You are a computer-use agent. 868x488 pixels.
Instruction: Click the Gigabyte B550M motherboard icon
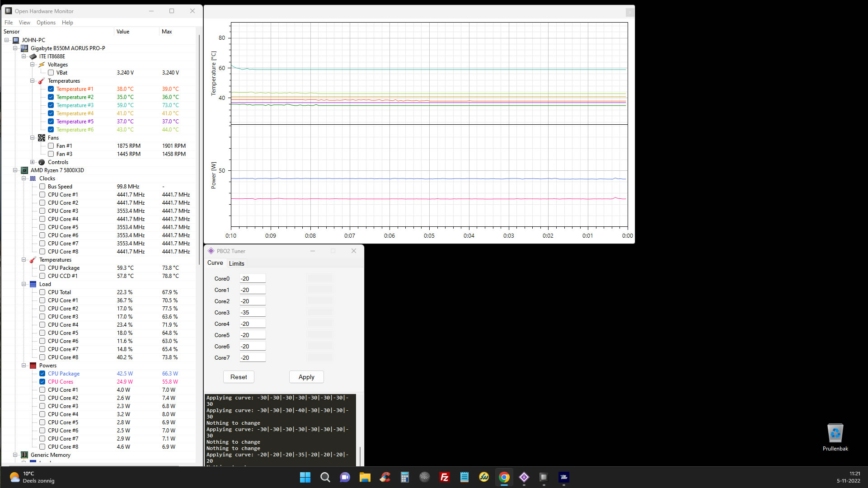(x=24, y=48)
